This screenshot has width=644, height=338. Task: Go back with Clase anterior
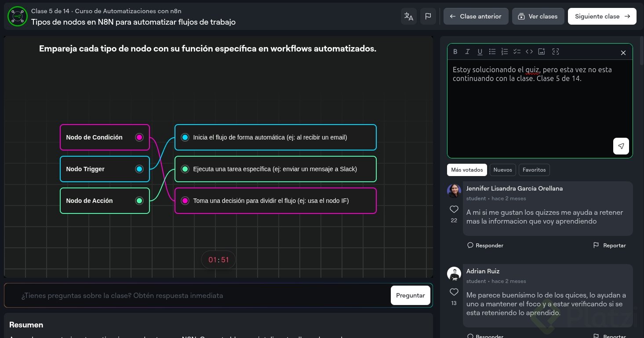coord(476,16)
